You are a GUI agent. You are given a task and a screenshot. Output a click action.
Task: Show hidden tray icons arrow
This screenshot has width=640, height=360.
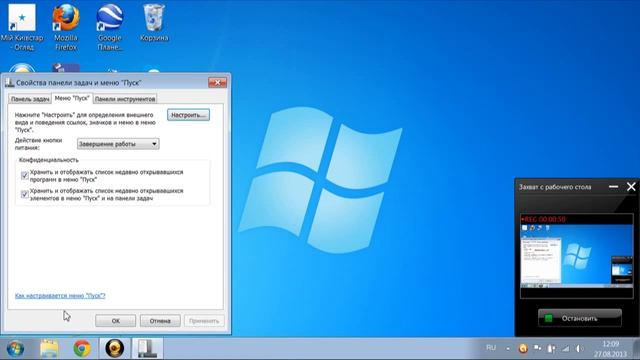[508, 349]
